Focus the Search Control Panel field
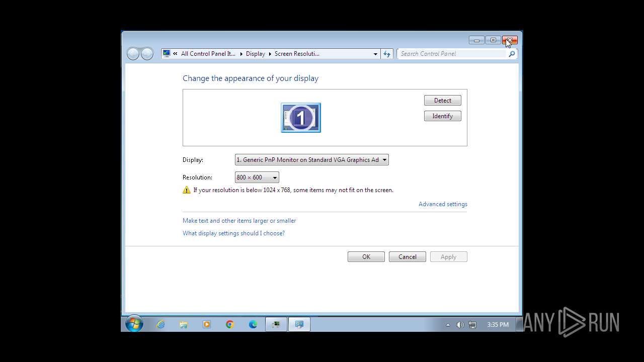Image resolution: width=644 pixels, height=362 pixels. pos(452,54)
